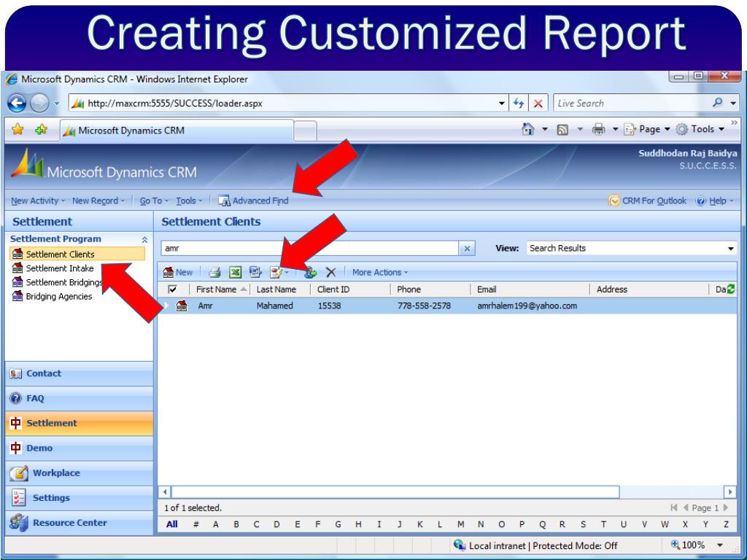Click the Favorites star icon

pos(18,129)
